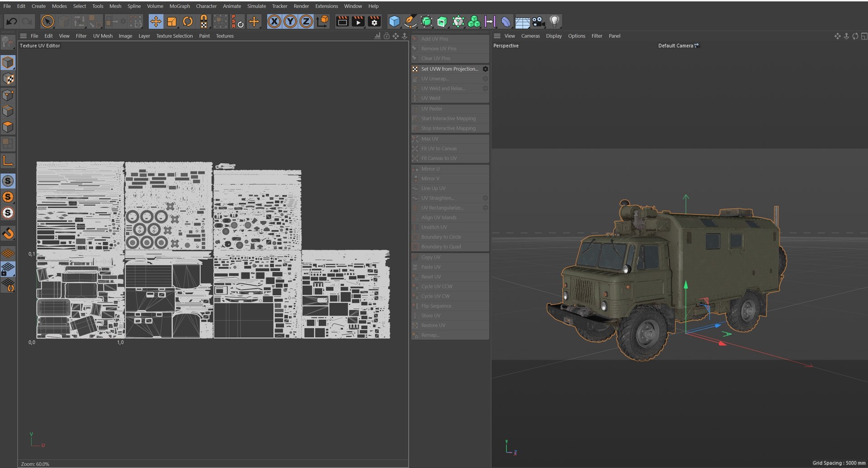The image size is (868, 468).
Task: Click Render to Picture Viewer icon
Action: 358,21
